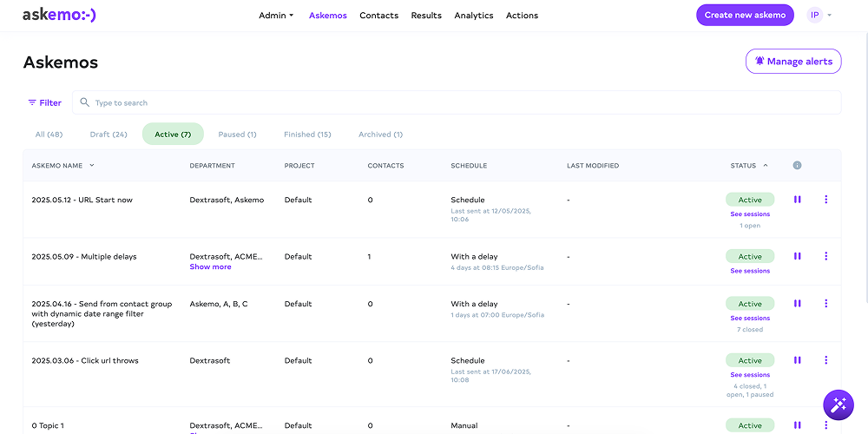Click 'Last sent at 17/06/2025' schedule text

(x=491, y=375)
